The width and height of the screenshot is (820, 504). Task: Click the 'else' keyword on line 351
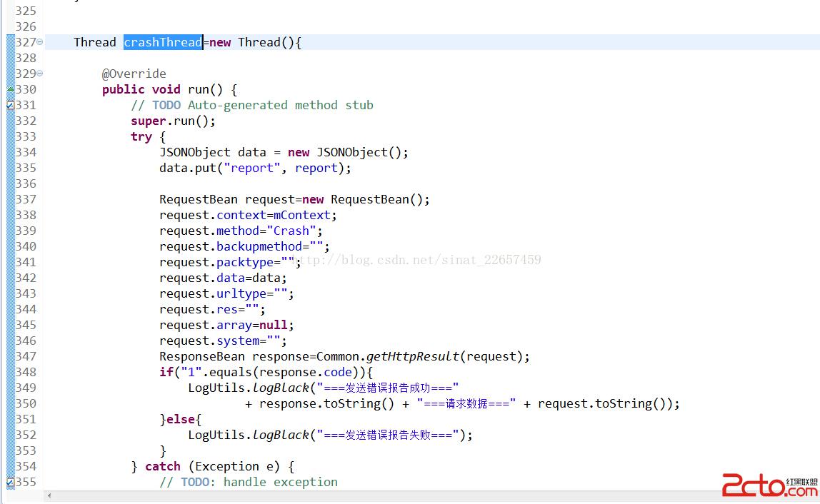[x=181, y=419]
